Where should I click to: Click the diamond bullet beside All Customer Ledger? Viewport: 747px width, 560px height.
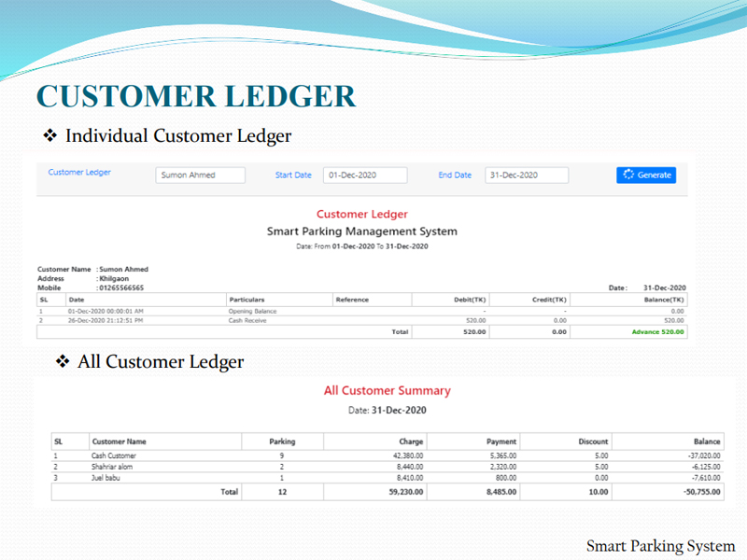pyautogui.click(x=63, y=361)
